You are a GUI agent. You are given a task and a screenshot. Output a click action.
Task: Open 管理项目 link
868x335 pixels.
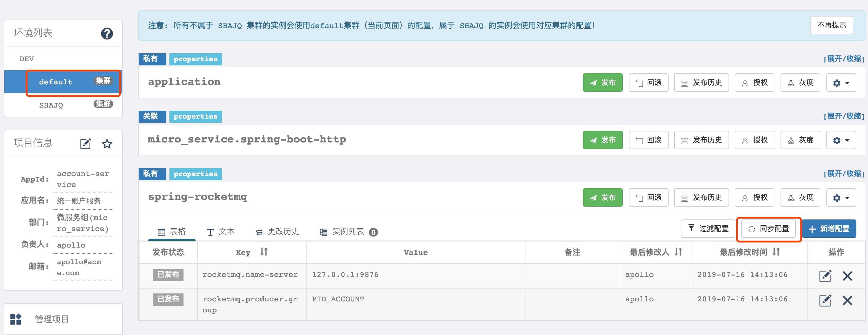[52, 319]
